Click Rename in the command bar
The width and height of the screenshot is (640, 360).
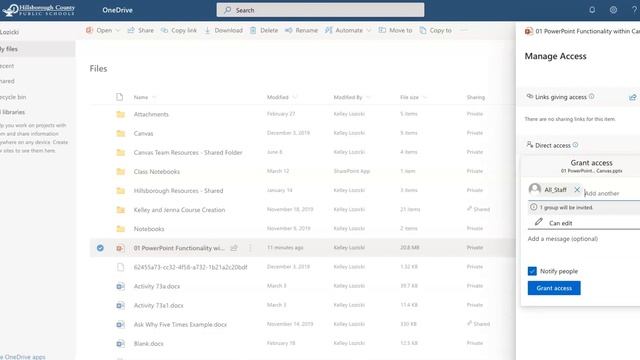coord(301,30)
